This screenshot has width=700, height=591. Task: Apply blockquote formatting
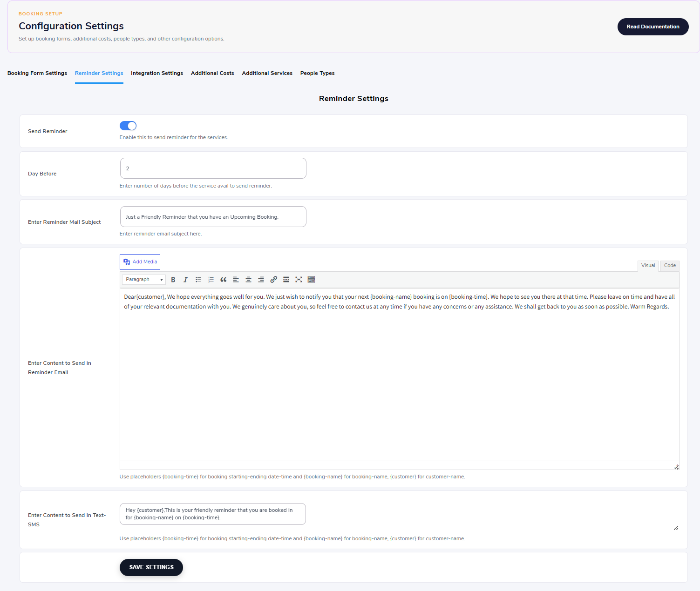(224, 280)
